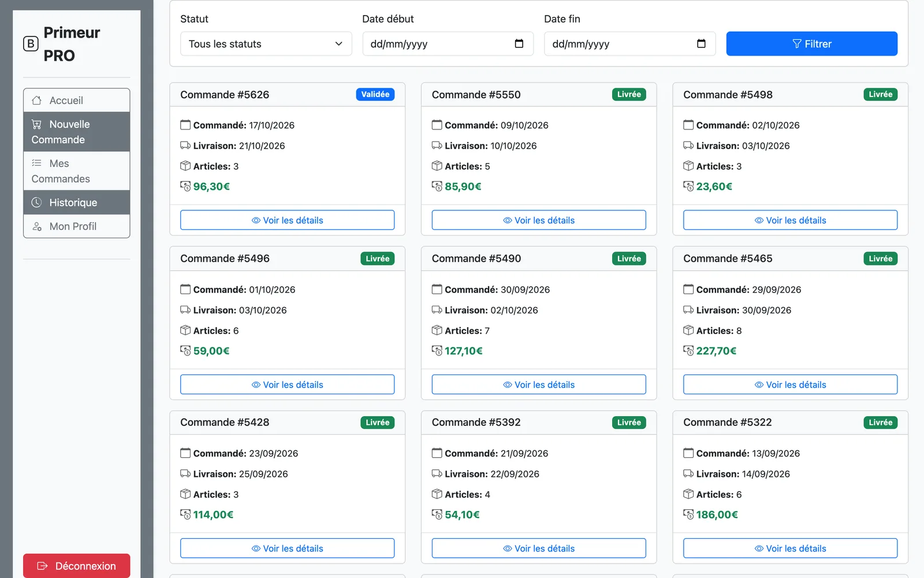
Task: Open the Accueil home page
Action: click(76, 100)
